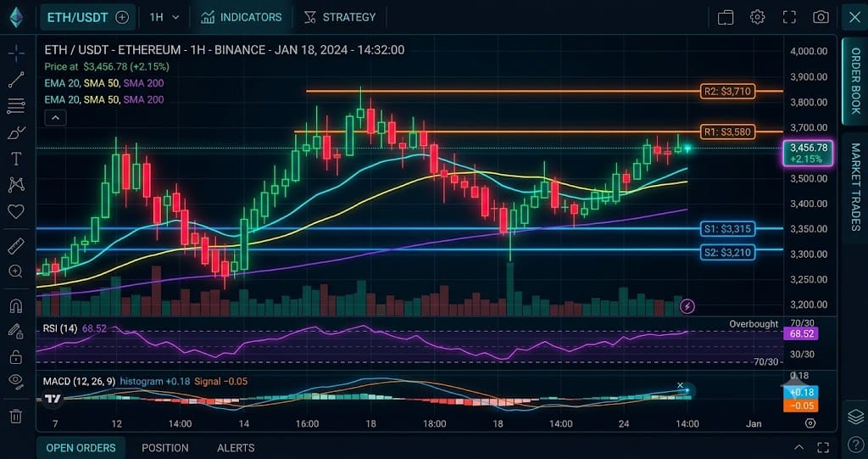Select the crosshair cursor tool

tap(16, 53)
